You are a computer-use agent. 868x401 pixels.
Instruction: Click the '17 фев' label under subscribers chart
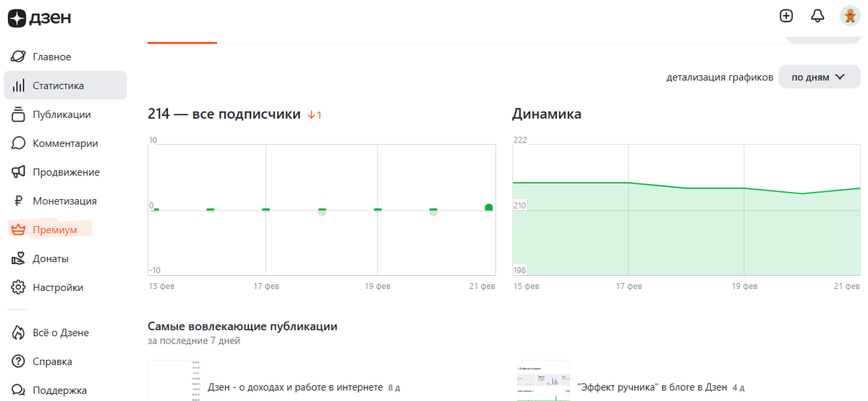[266, 286]
